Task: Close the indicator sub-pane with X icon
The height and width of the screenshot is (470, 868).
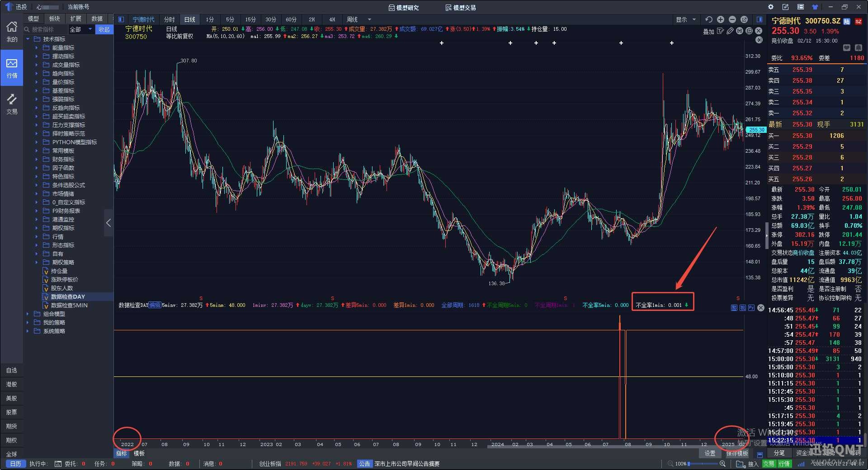Action: (761, 308)
